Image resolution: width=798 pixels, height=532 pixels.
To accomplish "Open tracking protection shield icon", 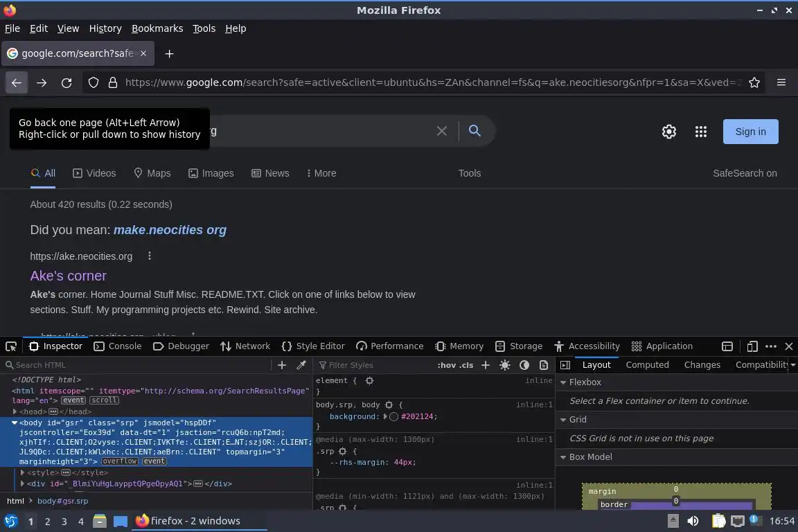I will pyautogui.click(x=94, y=82).
